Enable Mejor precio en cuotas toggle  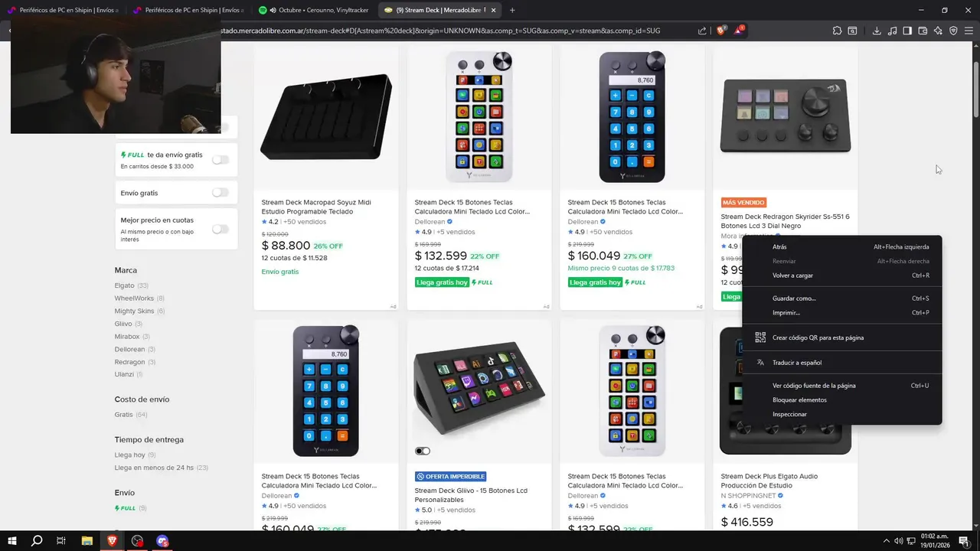[220, 229]
